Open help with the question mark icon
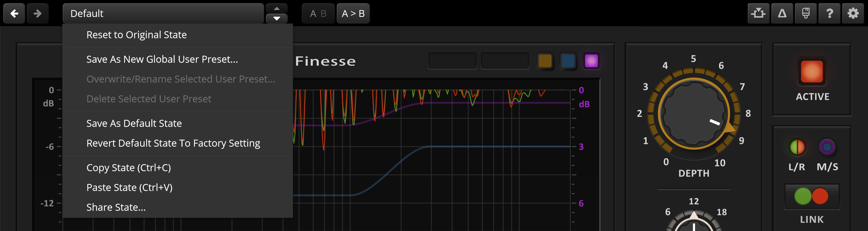Viewport: 868px width, 231px height. (x=829, y=14)
